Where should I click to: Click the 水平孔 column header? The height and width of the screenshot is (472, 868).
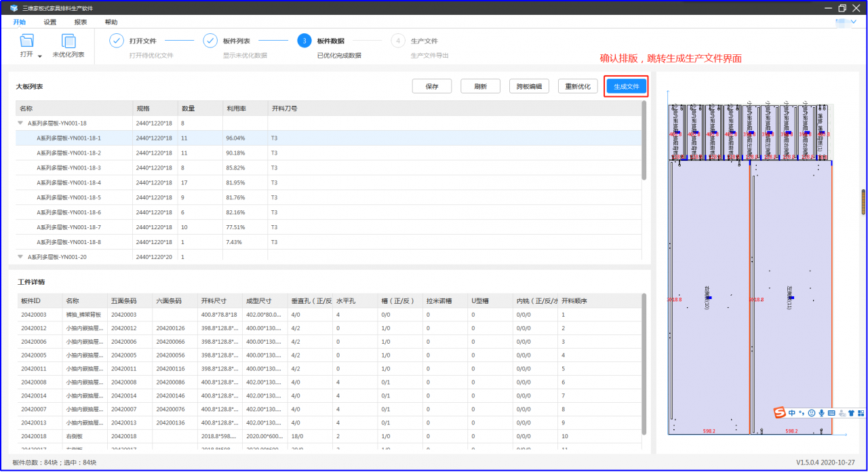coord(355,301)
